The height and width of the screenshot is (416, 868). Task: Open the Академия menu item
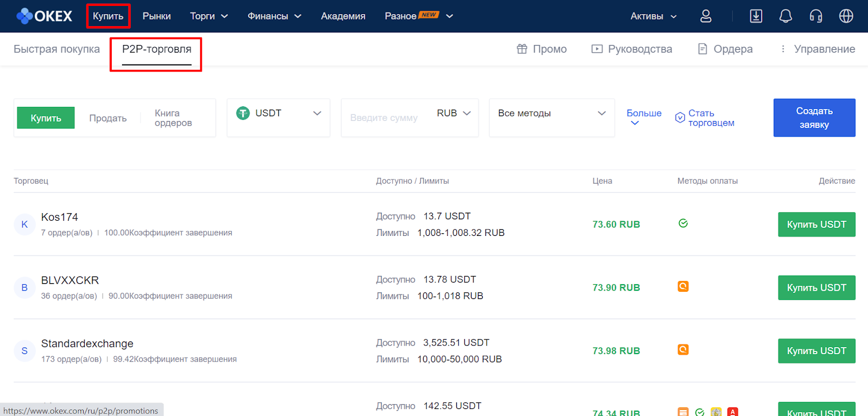pos(343,16)
